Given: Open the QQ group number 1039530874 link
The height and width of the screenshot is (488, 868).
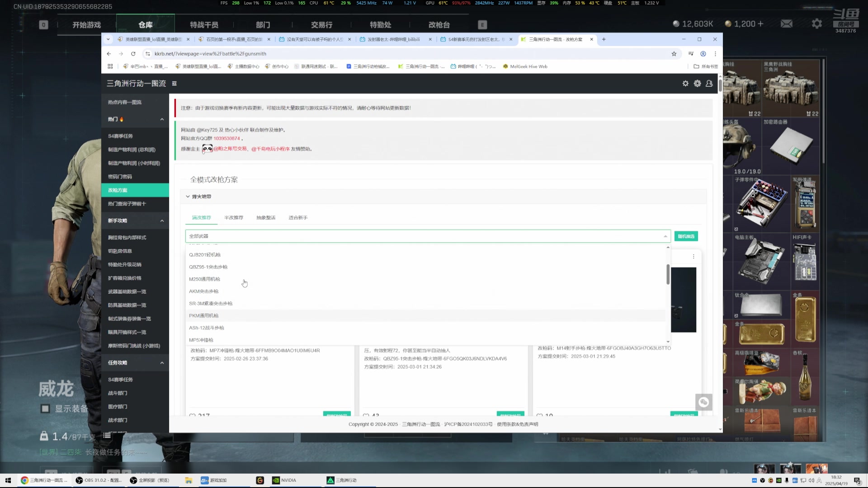Looking at the screenshot, I should click(226, 139).
